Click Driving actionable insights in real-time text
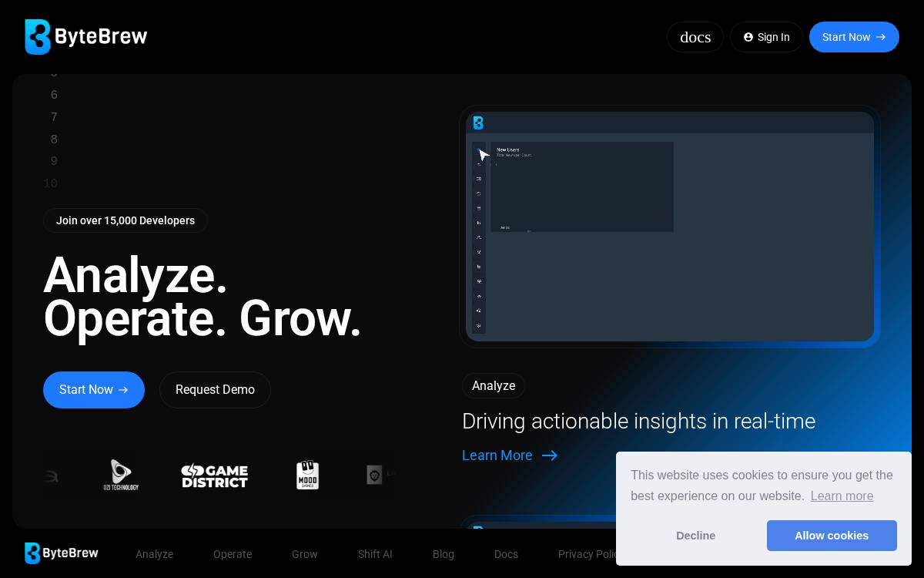924x578 pixels. pos(638,422)
